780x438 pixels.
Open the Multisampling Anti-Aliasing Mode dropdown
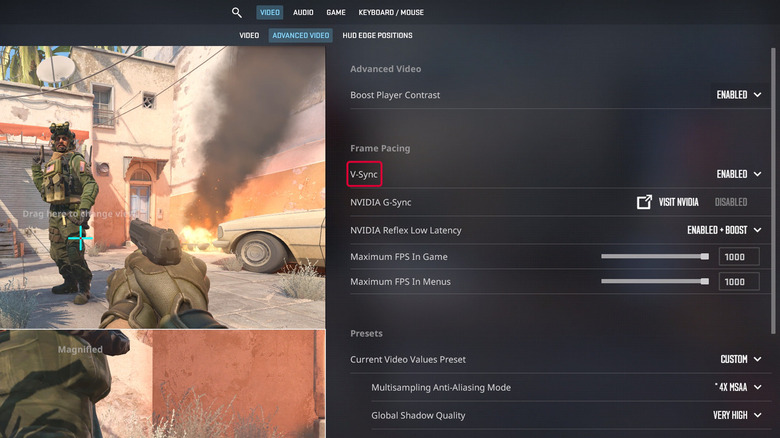click(x=738, y=387)
